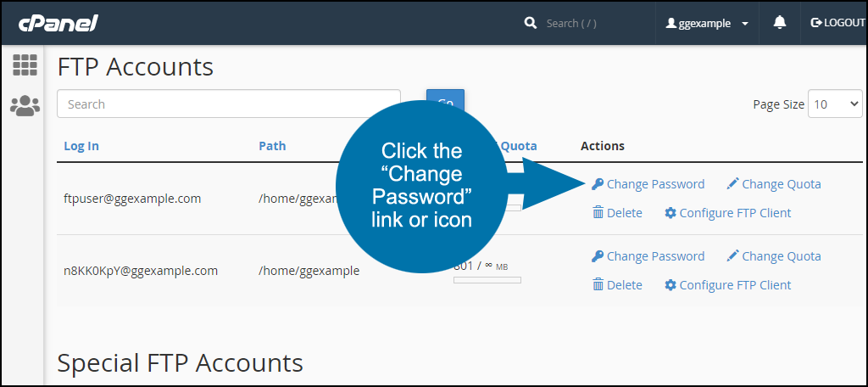Viewport: 868px width, 387px height.
Task: Click the cPanel logo
Action: 58,23
